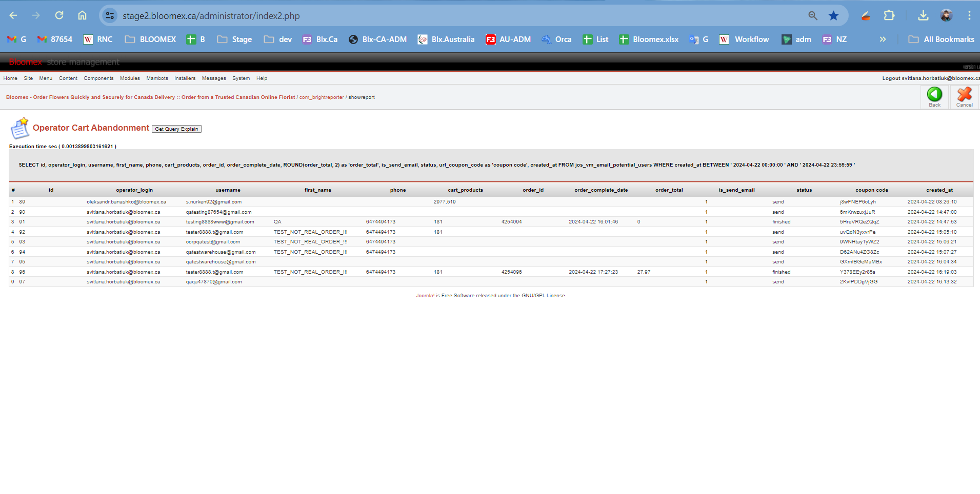Expand the hidden bookmarks chevron
The image size is (980, 494).
coord(883,39)
